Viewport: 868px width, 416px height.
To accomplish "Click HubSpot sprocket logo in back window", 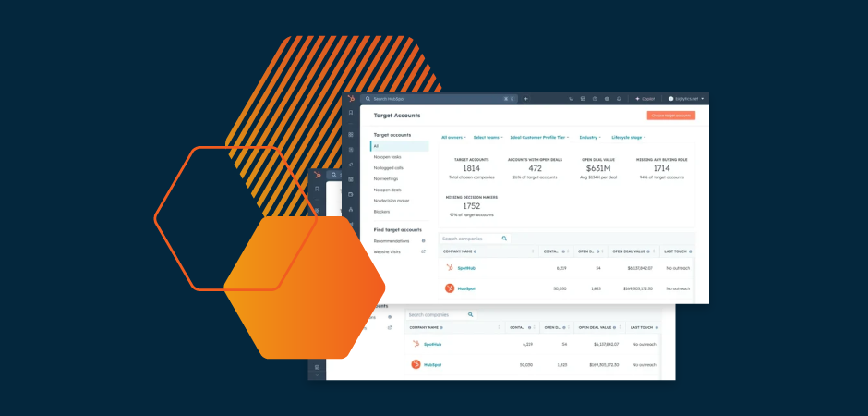I will coord(318,175).
